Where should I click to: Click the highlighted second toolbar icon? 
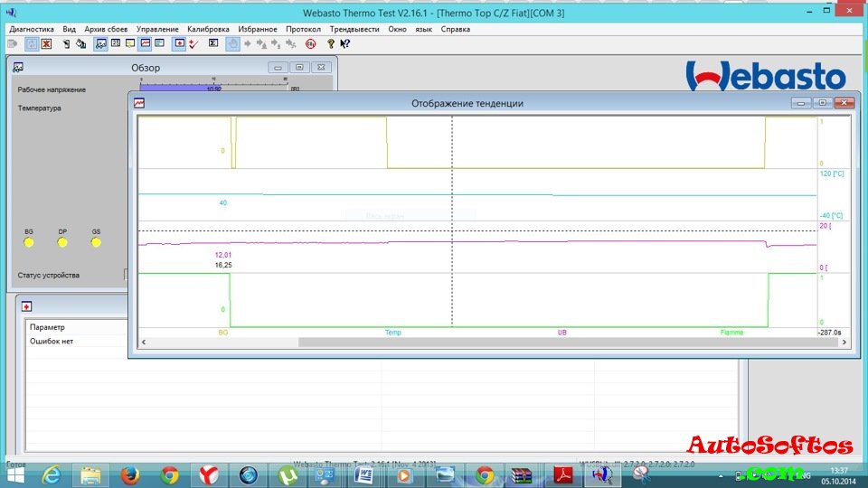tap(32, 43)
